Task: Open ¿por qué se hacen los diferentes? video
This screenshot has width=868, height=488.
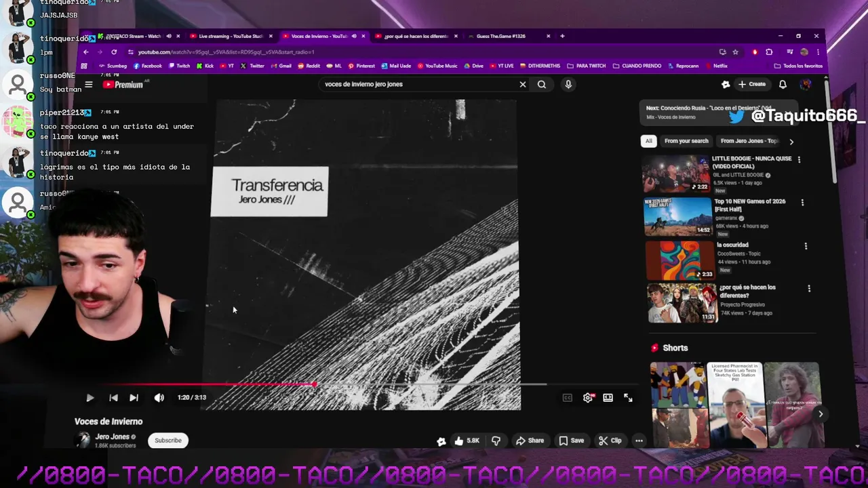Action: click(x=683, y=303)
